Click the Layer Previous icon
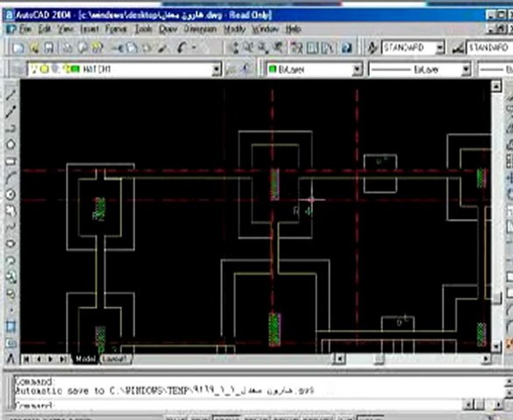The image size is (513, 420). [x=246, y=69]
